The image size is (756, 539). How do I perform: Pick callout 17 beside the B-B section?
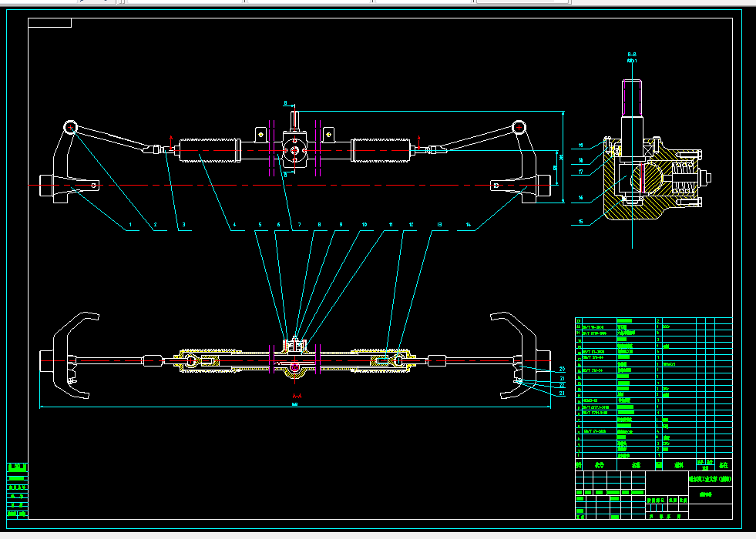coord(581,172)
